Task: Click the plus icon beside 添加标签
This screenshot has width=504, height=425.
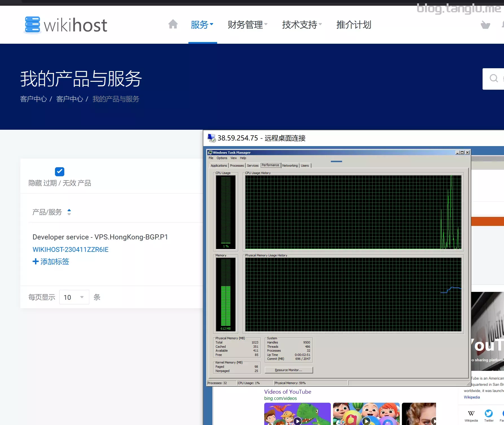Action: [36, 261]
